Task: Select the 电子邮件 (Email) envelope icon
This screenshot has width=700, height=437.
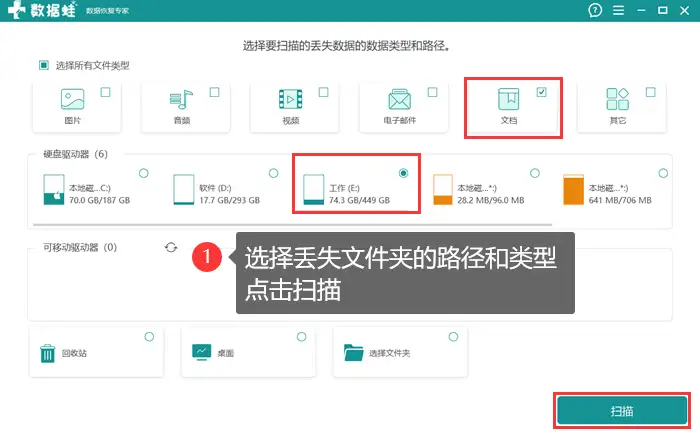Action: tap(400, 99)
